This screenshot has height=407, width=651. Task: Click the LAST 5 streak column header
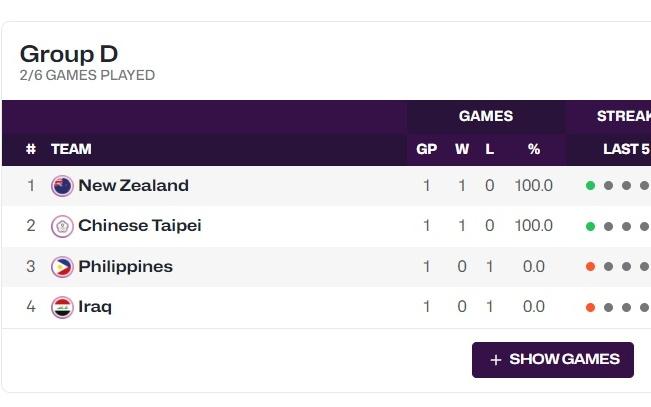pyautogui.click(x=627, y=149)
